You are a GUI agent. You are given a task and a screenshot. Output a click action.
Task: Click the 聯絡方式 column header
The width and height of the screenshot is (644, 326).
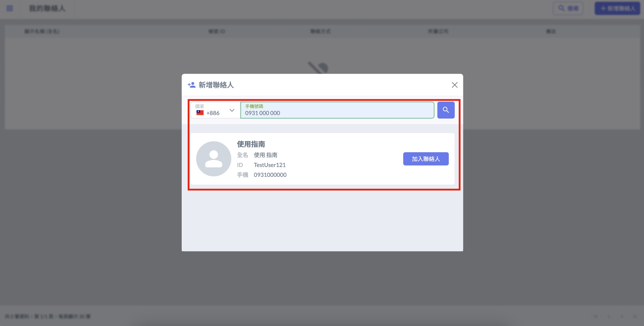point(320,31)
